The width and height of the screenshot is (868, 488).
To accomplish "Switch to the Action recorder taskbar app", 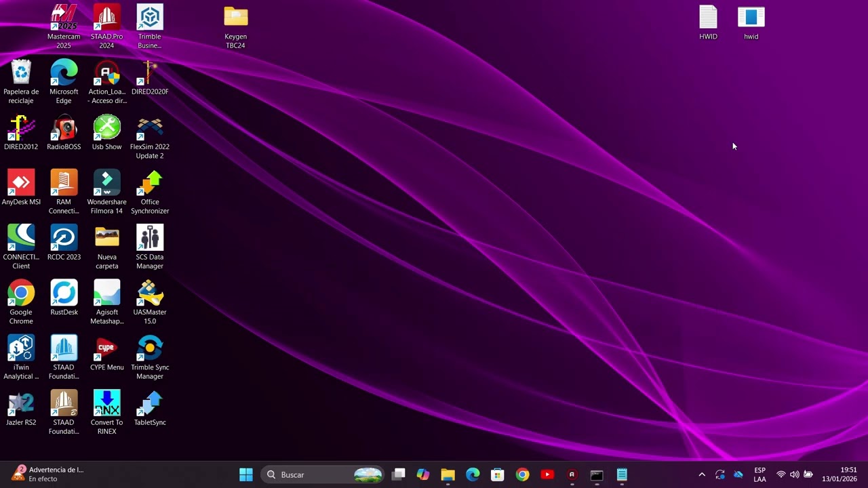I will click(x=572, y=474).
